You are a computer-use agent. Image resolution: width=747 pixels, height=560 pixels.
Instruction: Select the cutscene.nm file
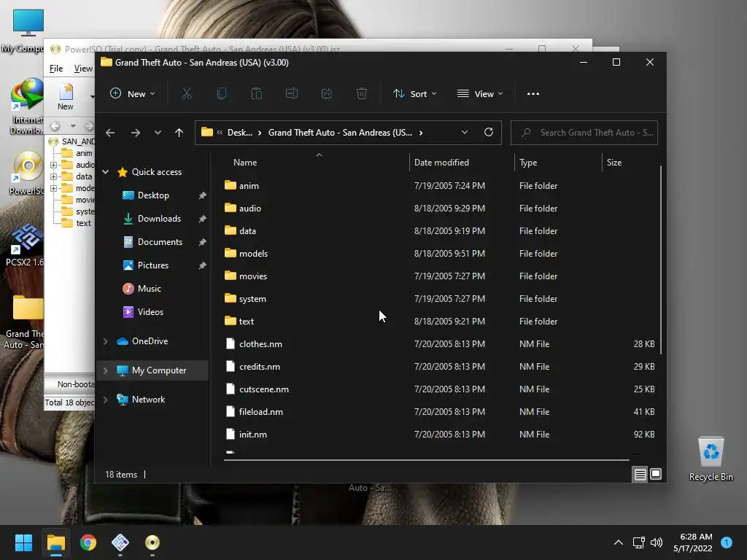click(x=441, y=389)
